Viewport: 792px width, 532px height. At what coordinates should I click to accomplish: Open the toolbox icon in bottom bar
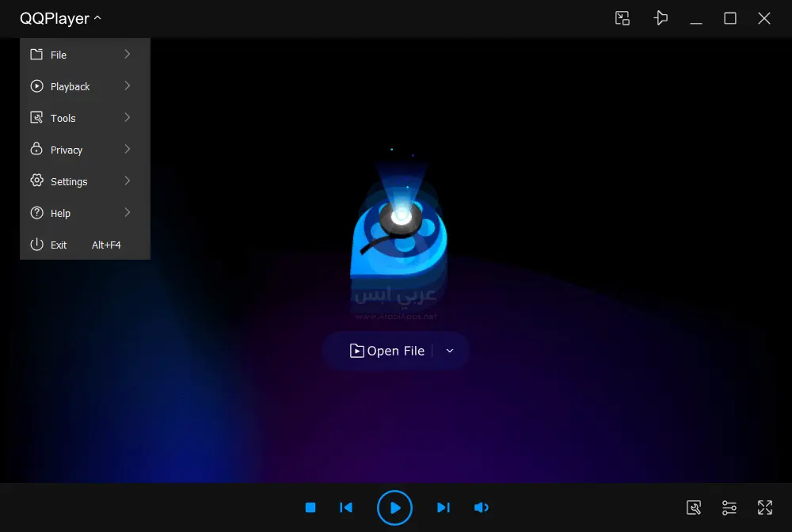(694, 507)
